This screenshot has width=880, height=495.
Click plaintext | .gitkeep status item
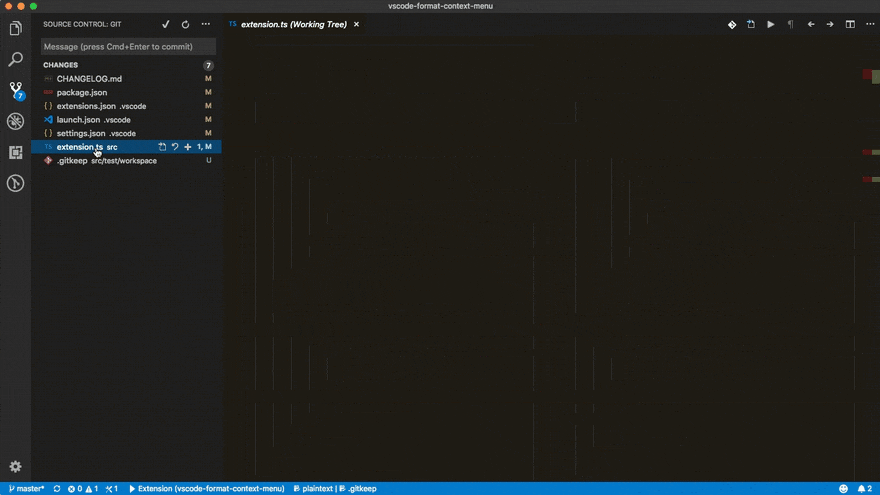(335, 488)
